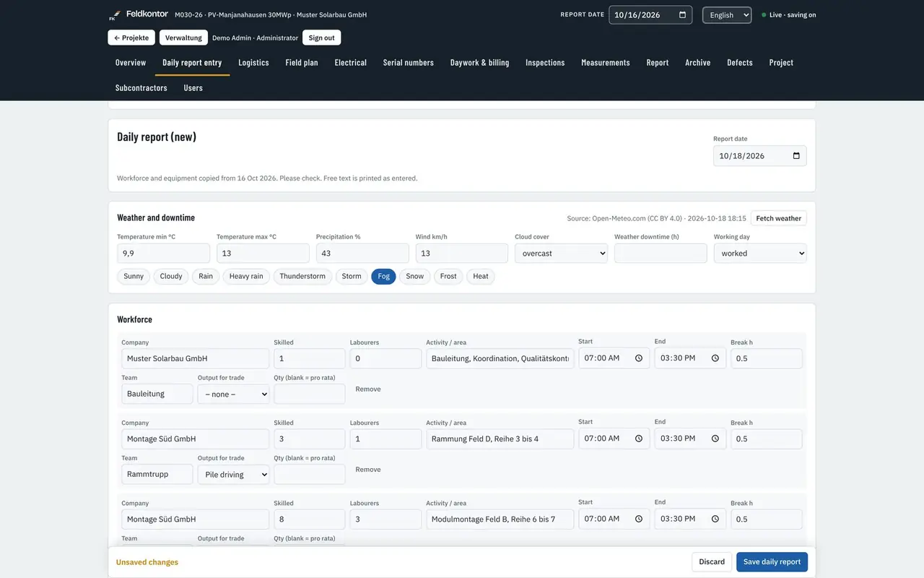Deselect the Fog weather chip
The width and height of the screenshot is (924, 578).
pos(384,277)
